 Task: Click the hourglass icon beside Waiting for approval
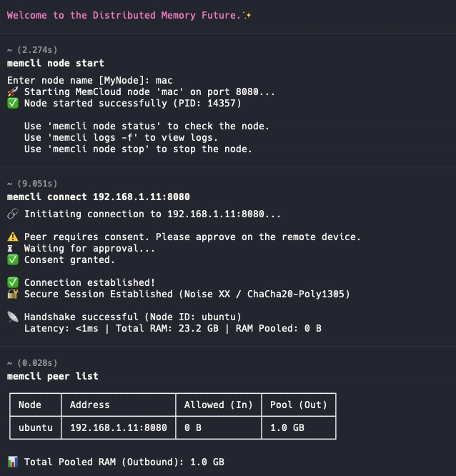coord(12,249)
